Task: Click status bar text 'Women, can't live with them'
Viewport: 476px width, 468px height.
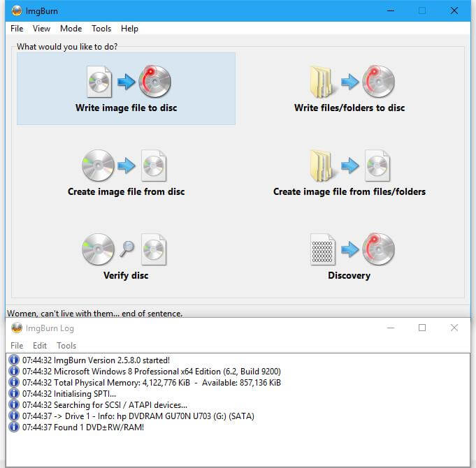Action: click(95, 314)
